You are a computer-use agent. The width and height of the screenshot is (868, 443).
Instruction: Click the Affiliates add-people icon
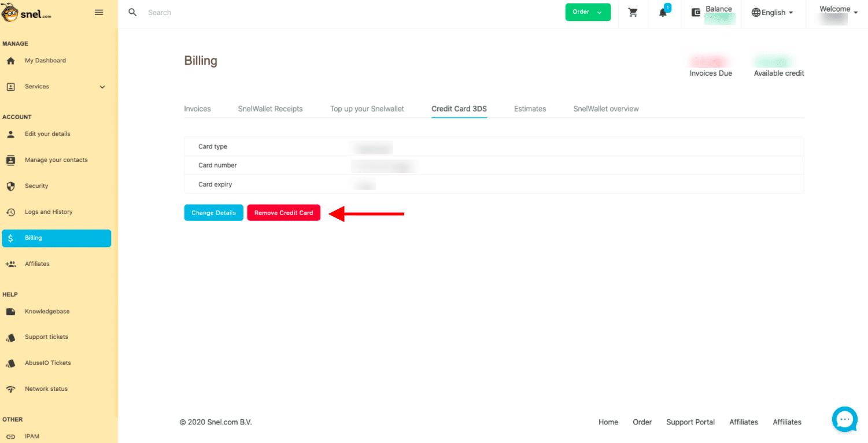tap(10, 264)
